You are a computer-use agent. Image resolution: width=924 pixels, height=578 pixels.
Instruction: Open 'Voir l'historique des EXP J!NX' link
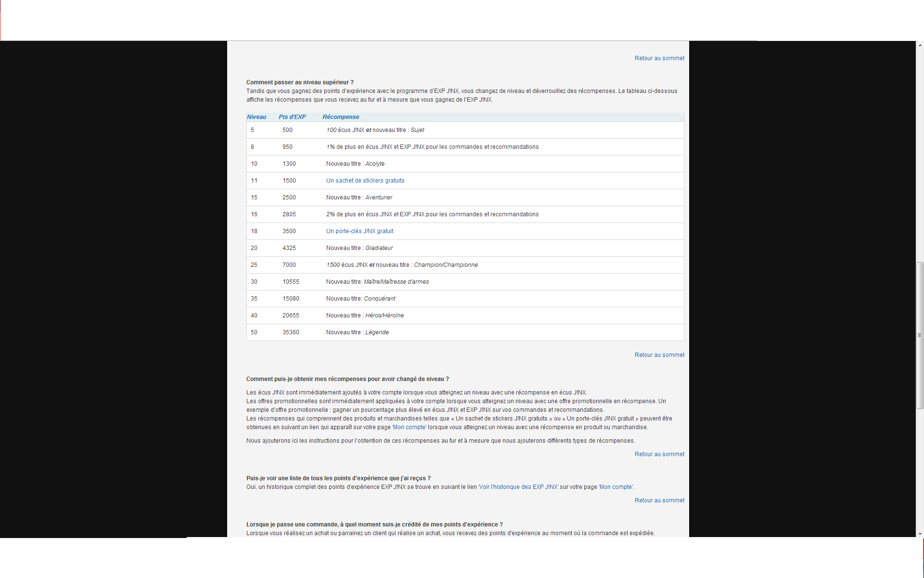[x=518, y=487]
